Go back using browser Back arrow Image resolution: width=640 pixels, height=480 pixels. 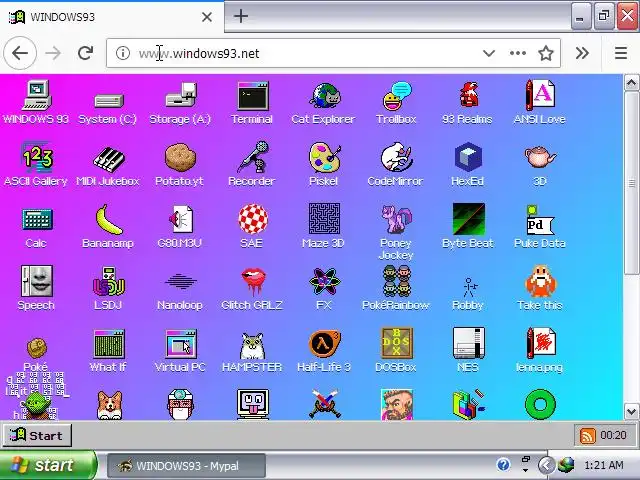pyautogui.click(x=20, y=53)
